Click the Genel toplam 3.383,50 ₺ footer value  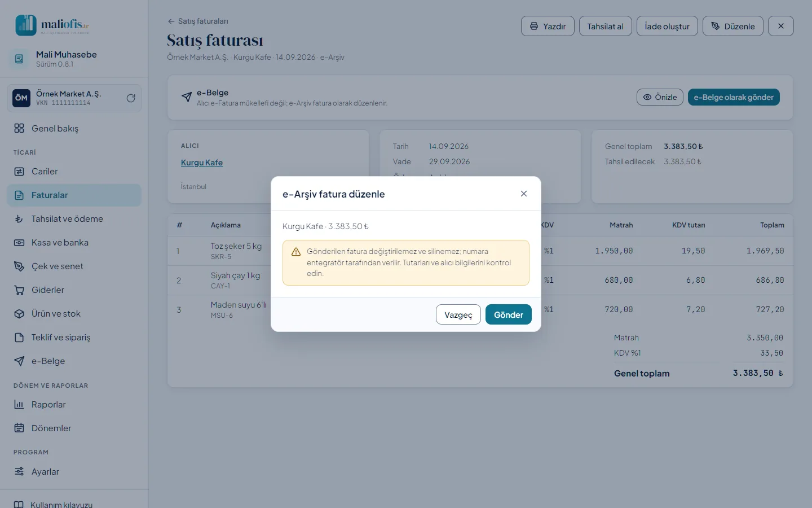(758, 373)
